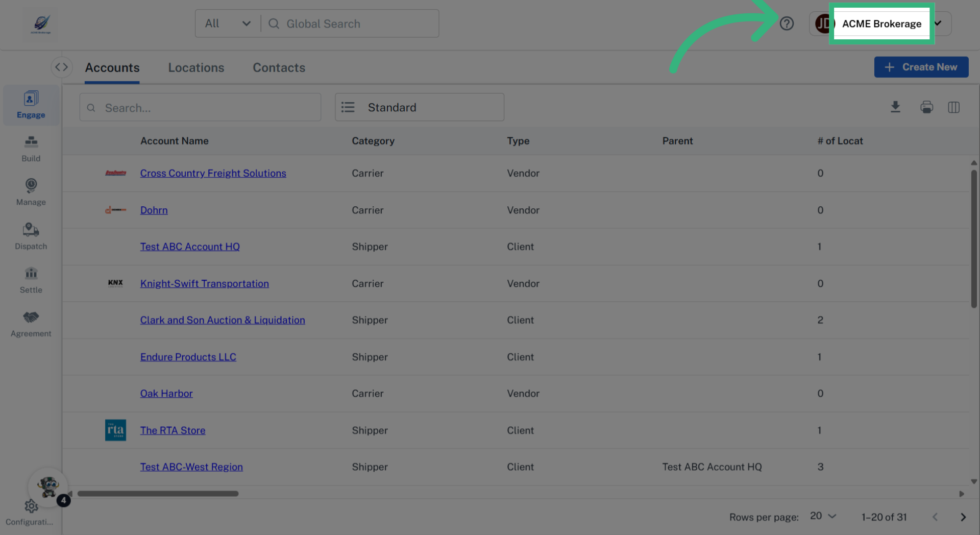Toggle the sidebar collapse arrows button
980x535 pixels.
(61, 67)
